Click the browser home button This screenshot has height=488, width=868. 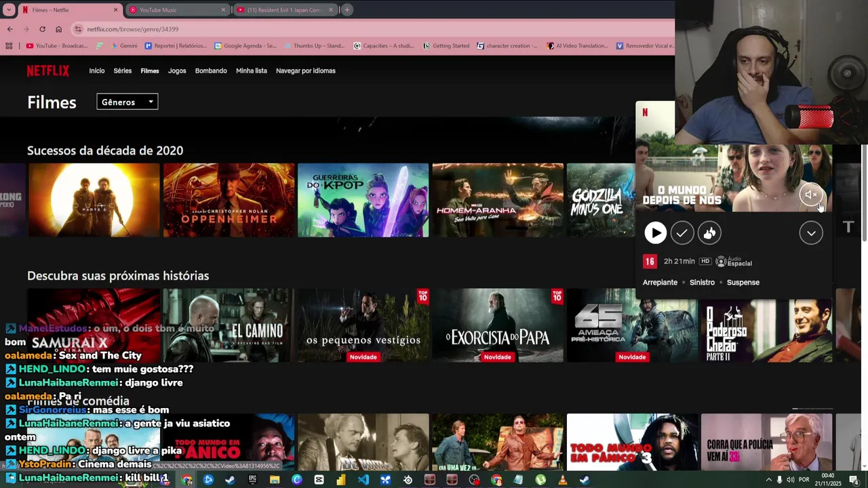click(x=58, y=29)
